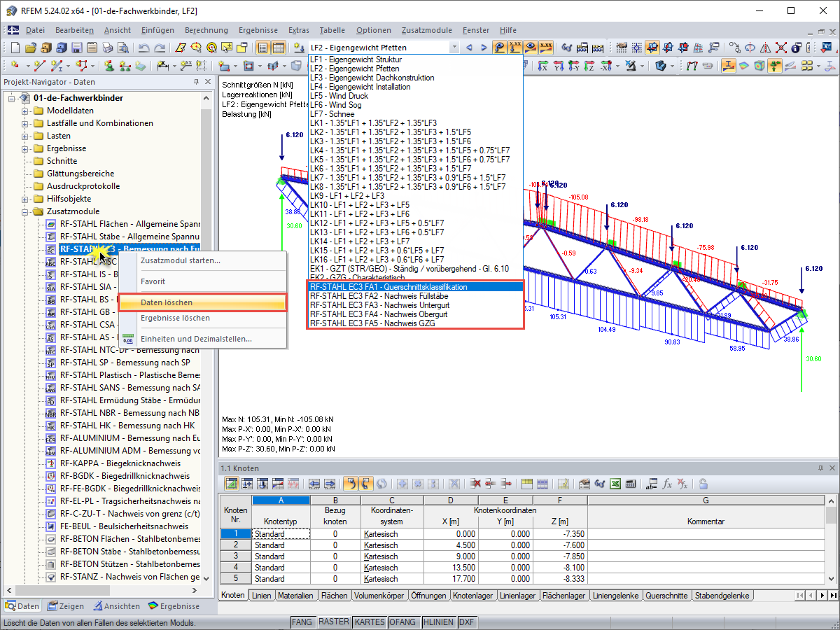Viewport: 840px width, 630px height.
Task: Click the Save diskette icon
Action: point(76,48)
